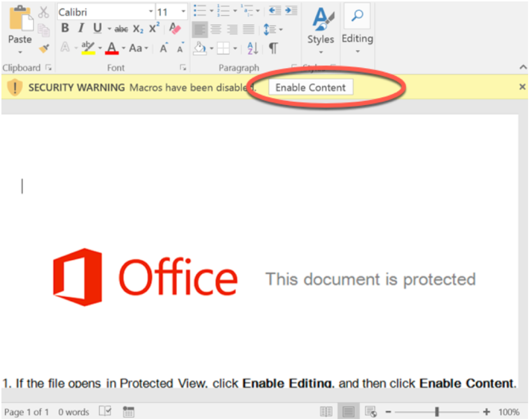Viewport: 529px width, 420px height.
Task: Click the Clear All Formatting eraser icon
Action: pos(175,28)
